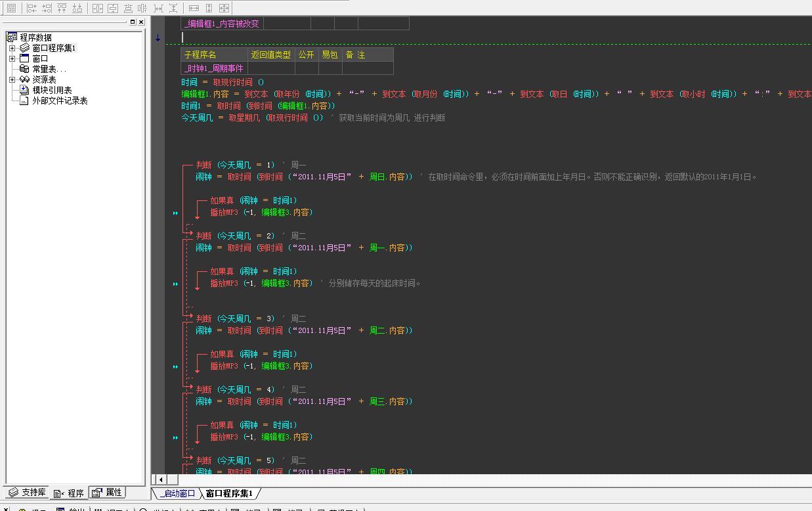Click the 返回值类型 header cell

271,55
